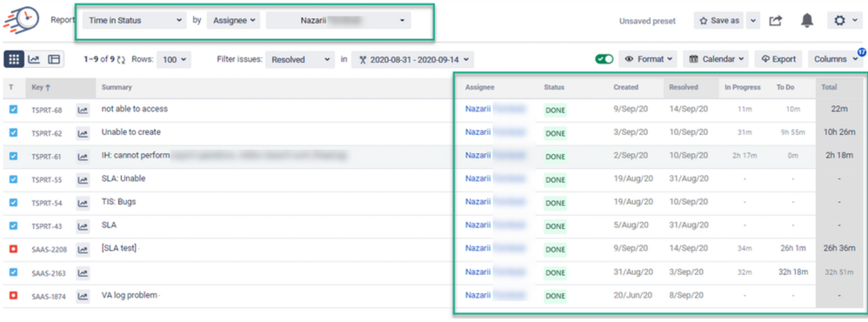Open chart icon for TSPRT-68
The image size is (868, 322).
pyautogui.click(x=83, y=111)
